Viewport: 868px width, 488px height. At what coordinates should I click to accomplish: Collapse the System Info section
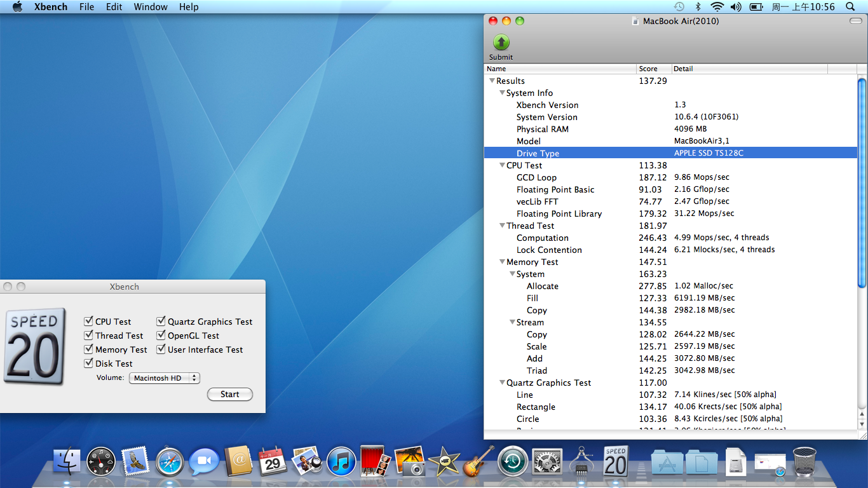click(502, 93)
